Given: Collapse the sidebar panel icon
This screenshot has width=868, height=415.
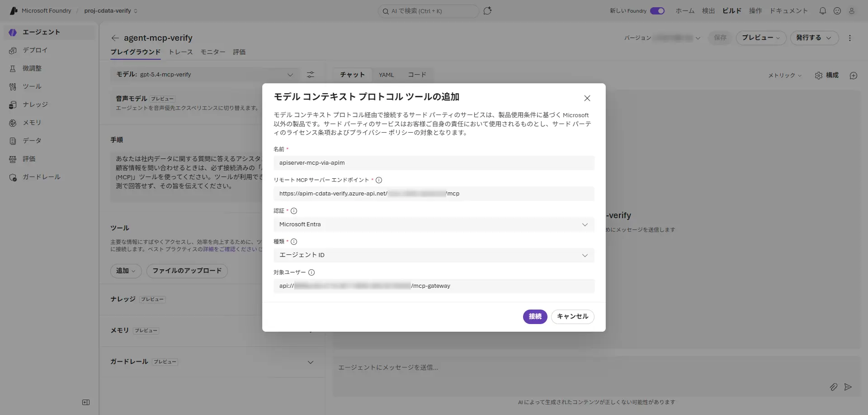Looking at the screenshot, I should click(x=86, y=402).
